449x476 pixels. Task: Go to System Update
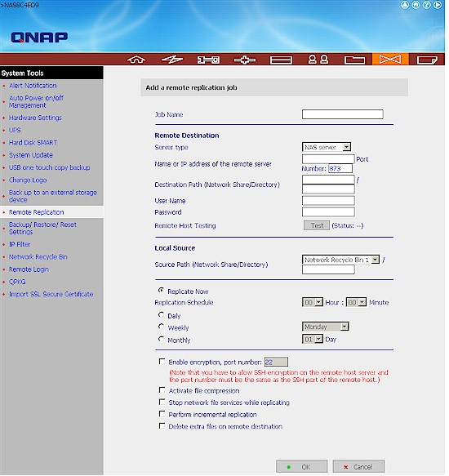pyautogui.click(x=31, y=155)
